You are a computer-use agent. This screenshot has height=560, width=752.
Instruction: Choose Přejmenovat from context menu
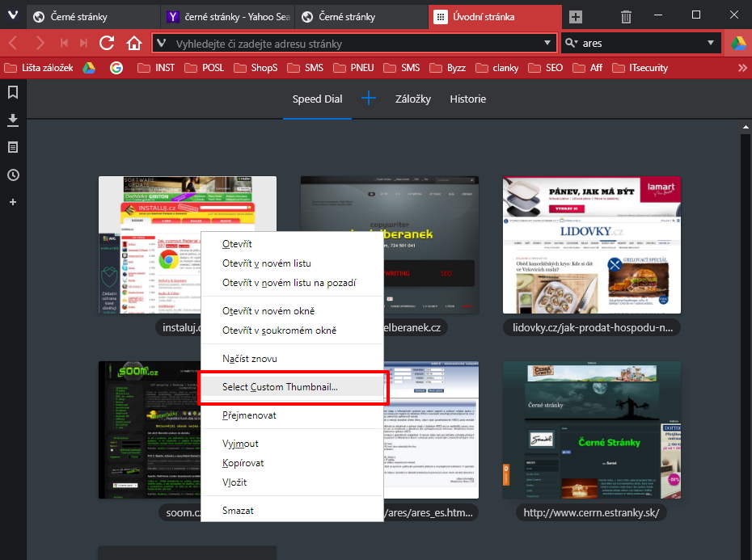coord(292,415)
